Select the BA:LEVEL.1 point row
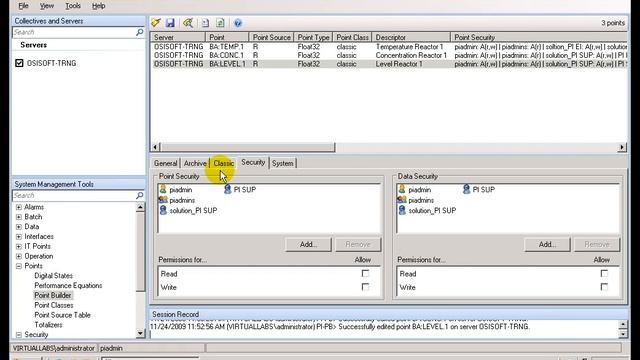640x360 pixels. coord(389,64)
